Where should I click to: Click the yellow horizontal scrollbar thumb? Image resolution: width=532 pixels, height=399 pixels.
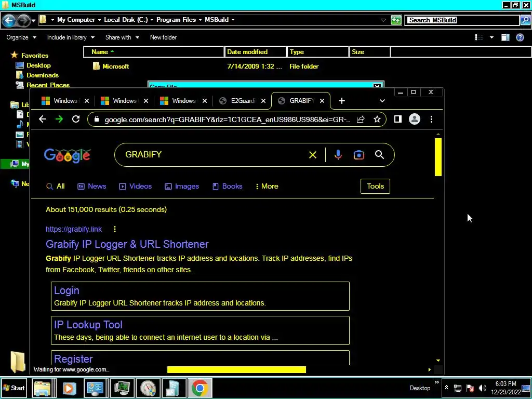click(236, 369)
